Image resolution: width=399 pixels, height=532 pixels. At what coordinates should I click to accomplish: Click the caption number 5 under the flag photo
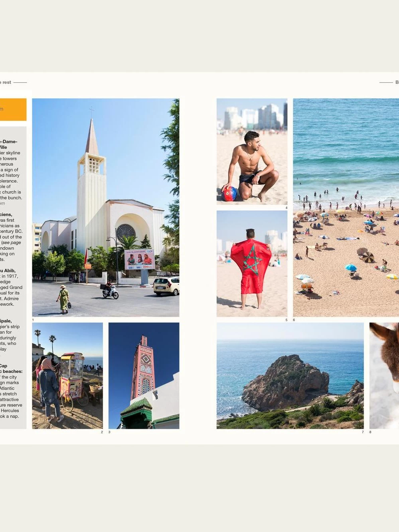click(286, 319)
